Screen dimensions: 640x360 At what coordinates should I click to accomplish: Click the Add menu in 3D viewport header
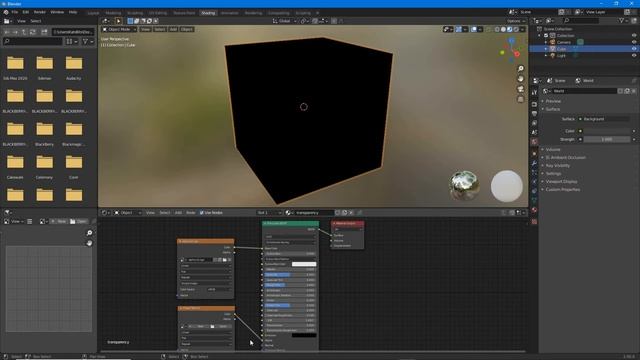point(173,29)
